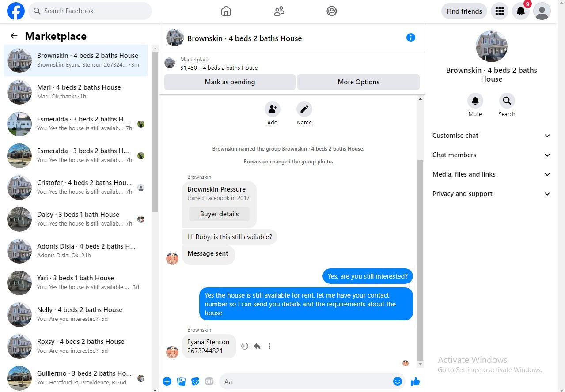The image size is (565, 392).
Task: Open the Friends icon in top navigation
Action: click(279, 11)
